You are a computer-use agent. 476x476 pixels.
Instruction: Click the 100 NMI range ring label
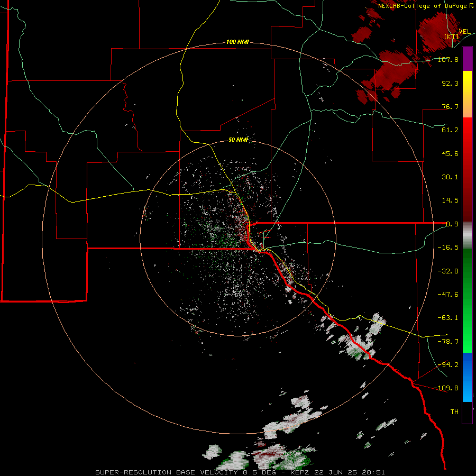[x=237, y=42]
